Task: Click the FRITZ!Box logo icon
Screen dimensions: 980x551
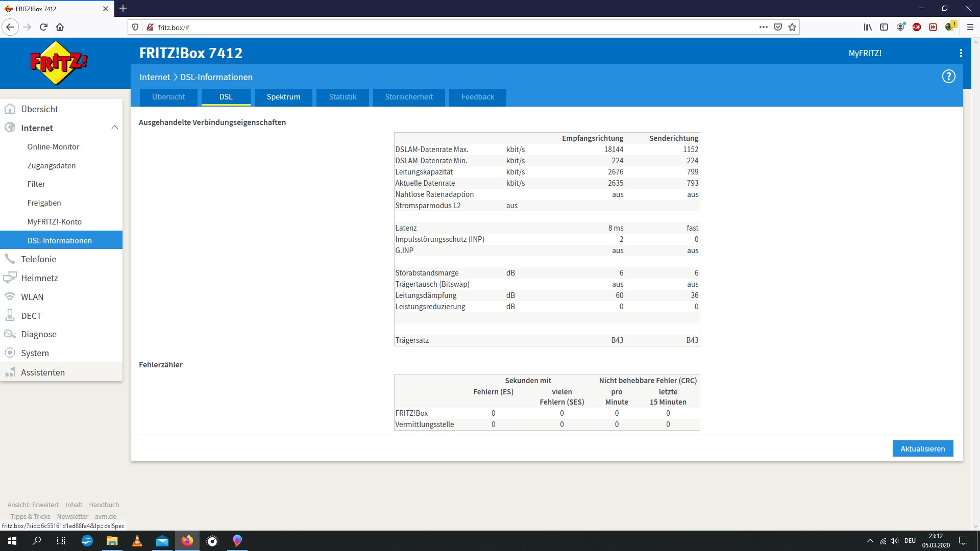Action: coord(59,63)
